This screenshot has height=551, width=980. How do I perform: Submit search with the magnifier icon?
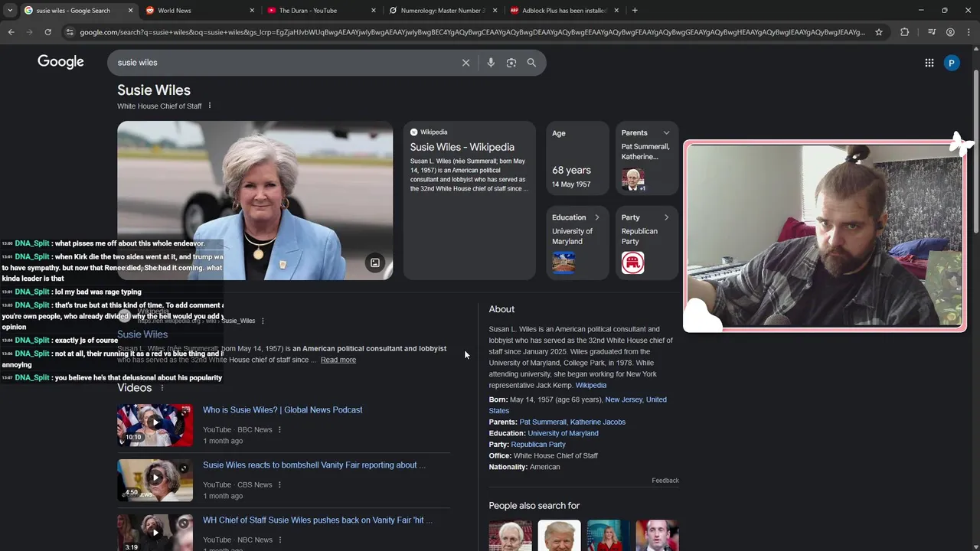coord(531,63)
